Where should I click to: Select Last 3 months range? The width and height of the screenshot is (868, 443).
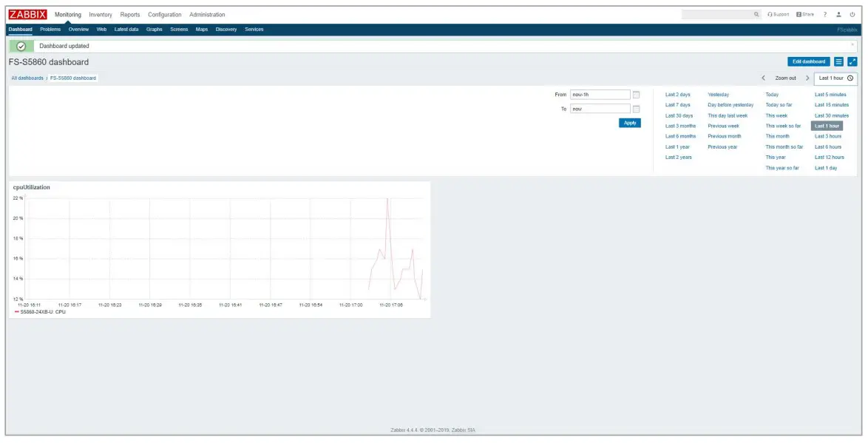pyautogui.click(x=680, y=126)
